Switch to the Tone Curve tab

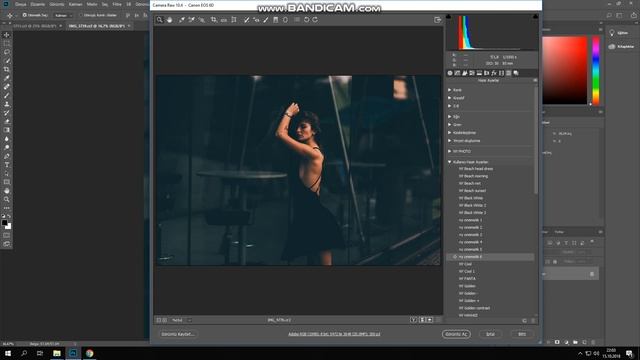coord(457,73)
